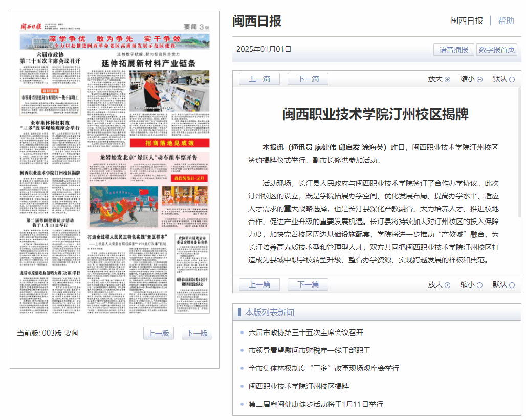Click the 闽西日报 link in top navigation

click(x=466, y=20)
